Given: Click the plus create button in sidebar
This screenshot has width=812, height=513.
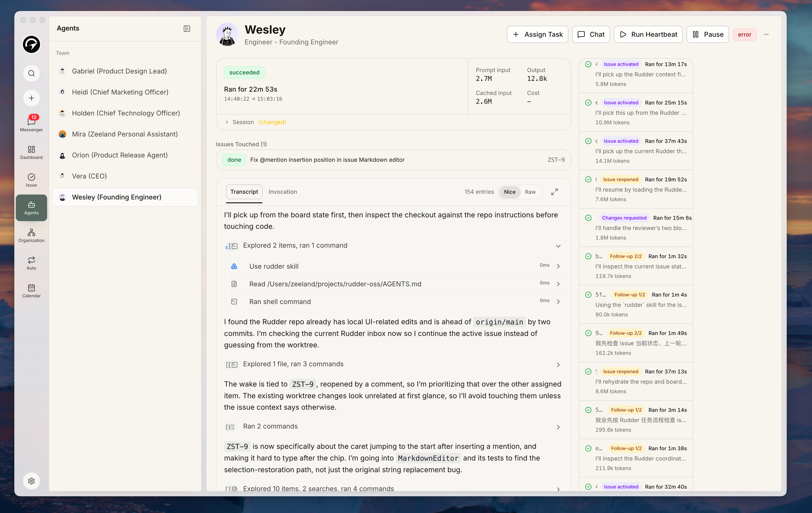Looking at the screenshot, I should (31, 98).
